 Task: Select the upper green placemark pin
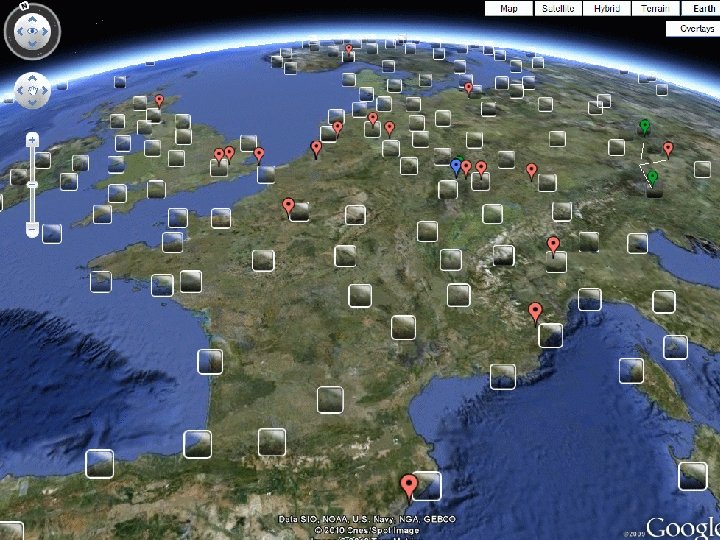pyautogui.click(x=645, y=128)
